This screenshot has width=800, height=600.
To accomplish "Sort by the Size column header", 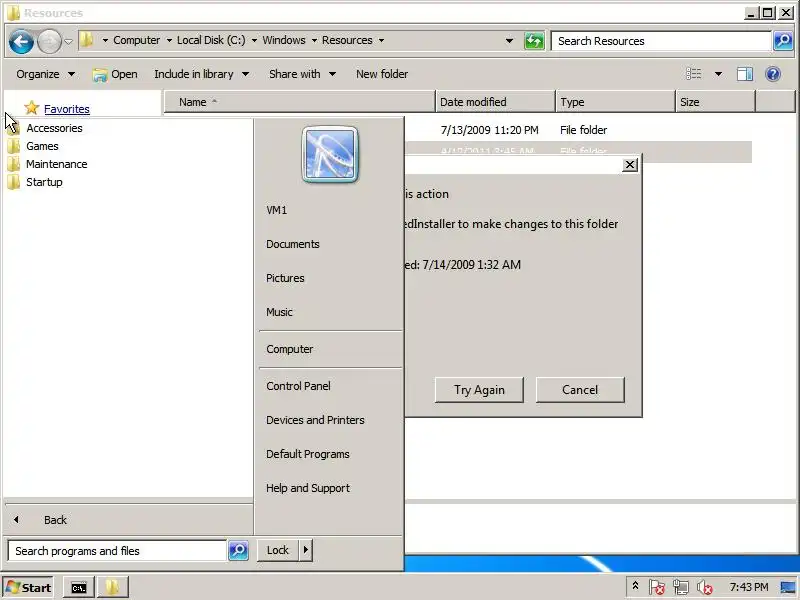I will pos(715,102).
